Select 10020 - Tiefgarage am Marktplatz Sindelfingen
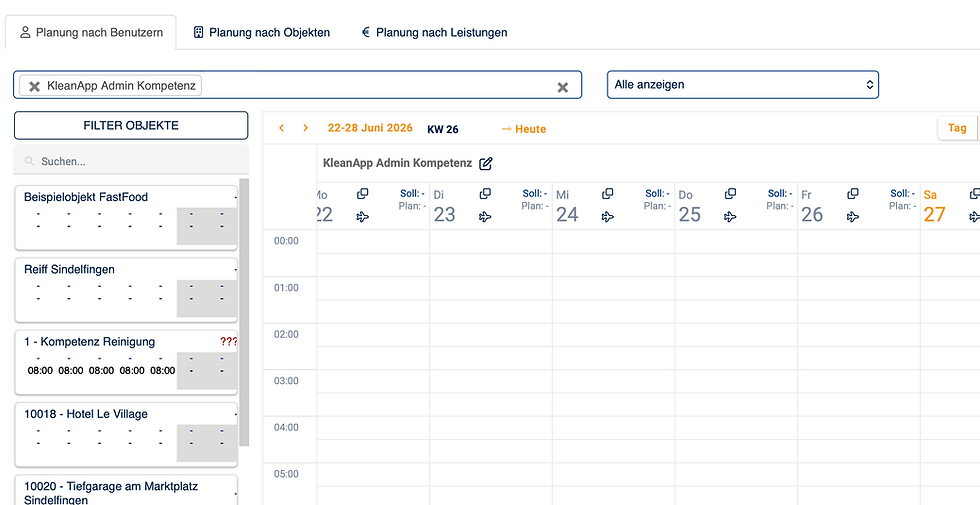This screenshot has height=505, width=980. (126, 490)
